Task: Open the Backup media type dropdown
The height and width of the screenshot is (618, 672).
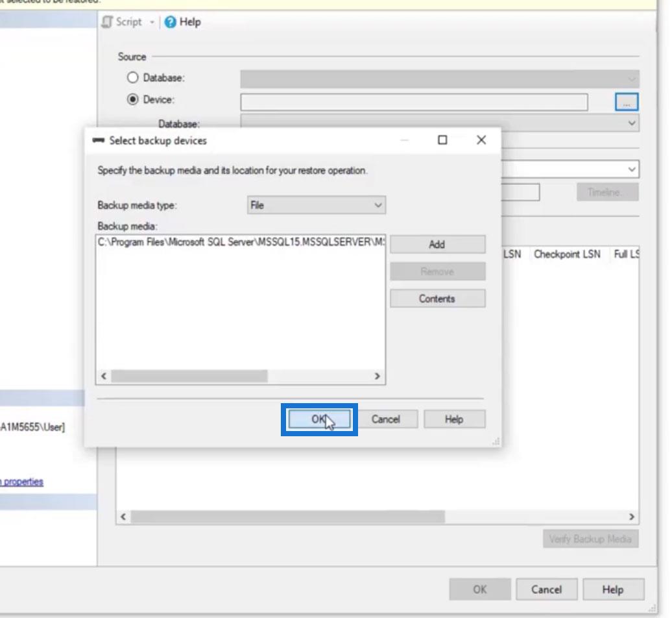Action: click(317, 205)
